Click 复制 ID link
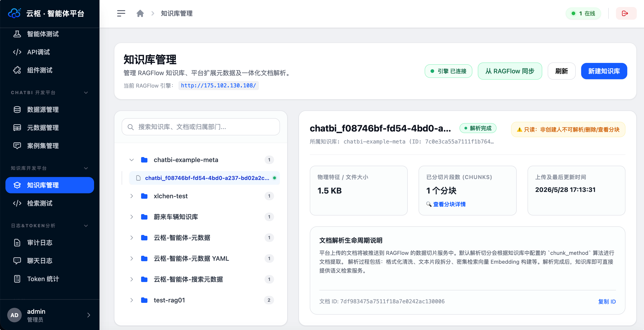 coord(607,301)
